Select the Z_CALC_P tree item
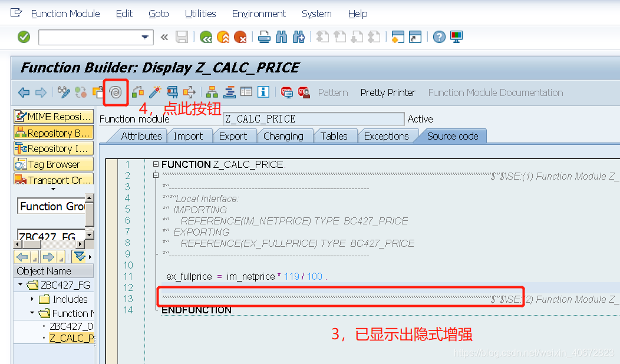This screenshot has height=364, width=620. pyautogui.click(x=71, y=338)
